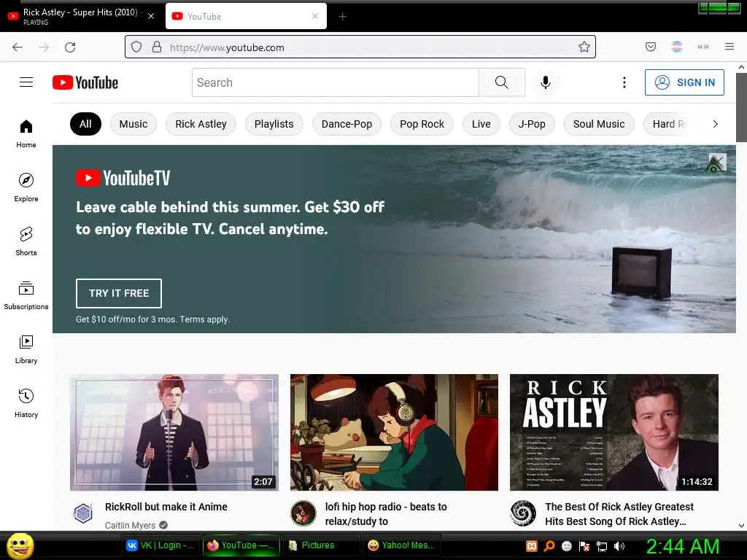Show site security padlock info
747x560 pixels.
coord(156,47)
